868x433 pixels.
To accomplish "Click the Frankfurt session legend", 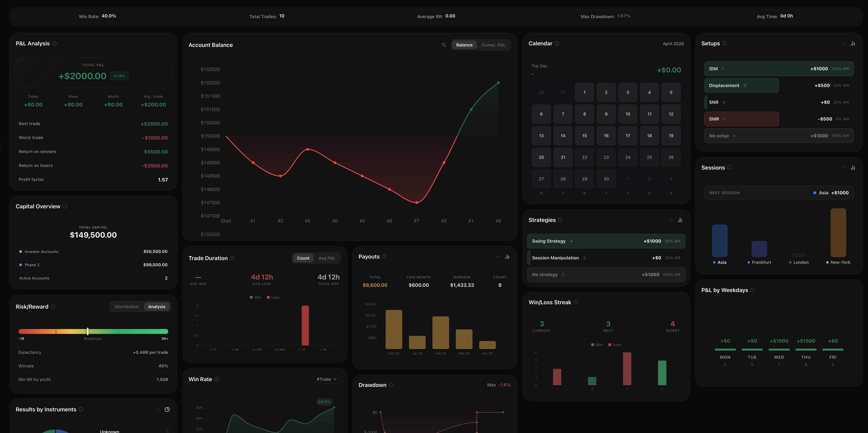I will tap(759, 262).
